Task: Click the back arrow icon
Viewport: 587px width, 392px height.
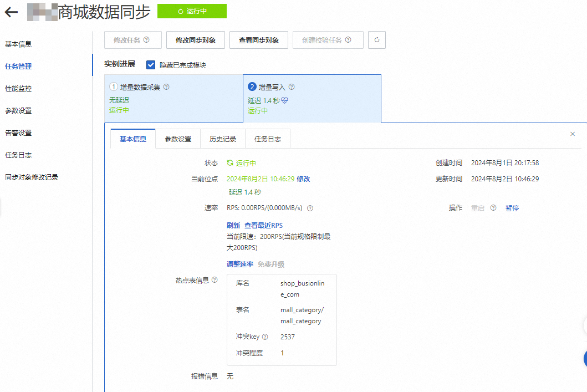Action: click(x=11, y=12)
